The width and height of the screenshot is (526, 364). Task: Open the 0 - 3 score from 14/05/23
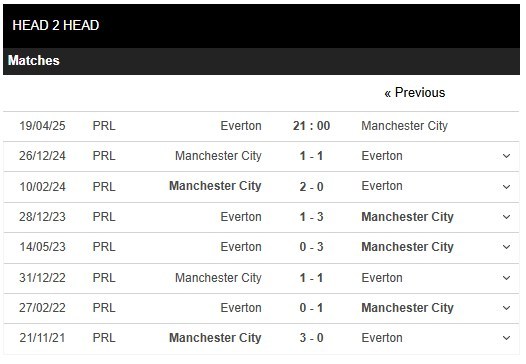(x=311, y=247)
